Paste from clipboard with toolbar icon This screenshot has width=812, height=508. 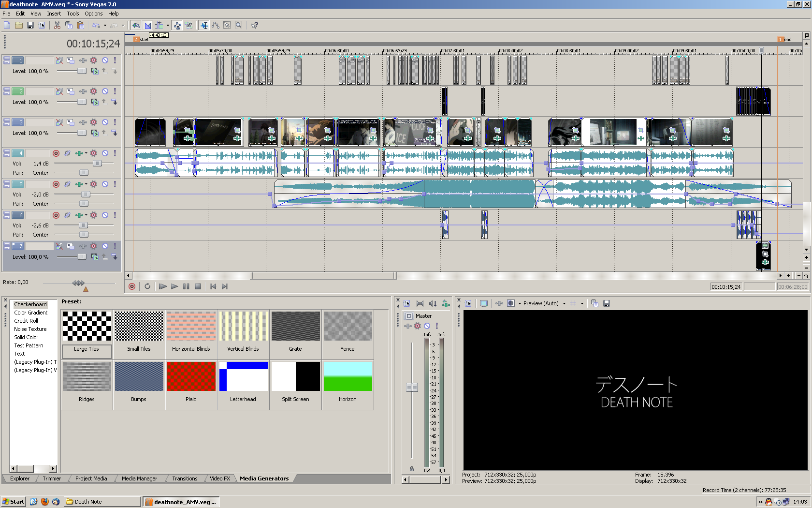tap(80, 25)
